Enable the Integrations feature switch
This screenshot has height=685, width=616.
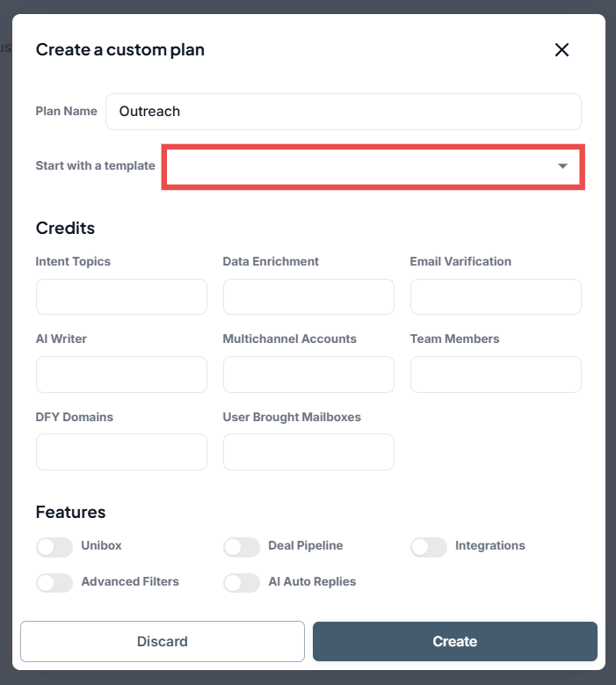(x=429, y=547)
